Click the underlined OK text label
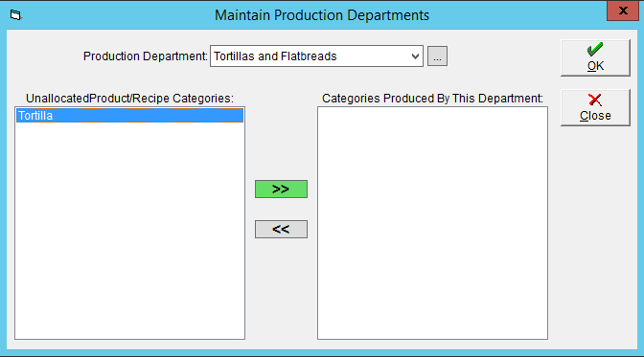This screenshot has height=357, width=644. coord(595,66)
